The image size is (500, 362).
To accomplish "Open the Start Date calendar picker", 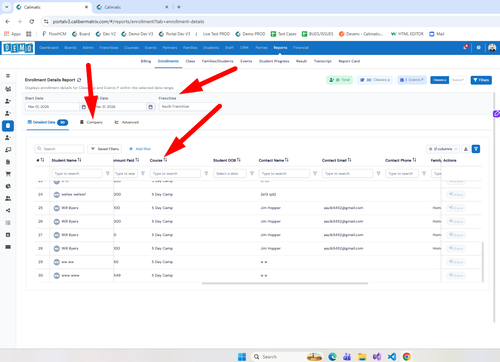I will pos(83,107).
